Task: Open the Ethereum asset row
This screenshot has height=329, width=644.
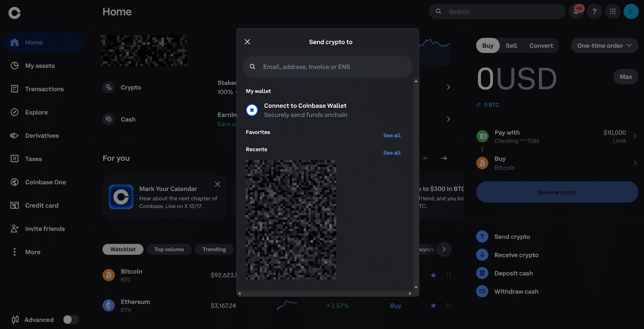Action: (x=277, y=306)
